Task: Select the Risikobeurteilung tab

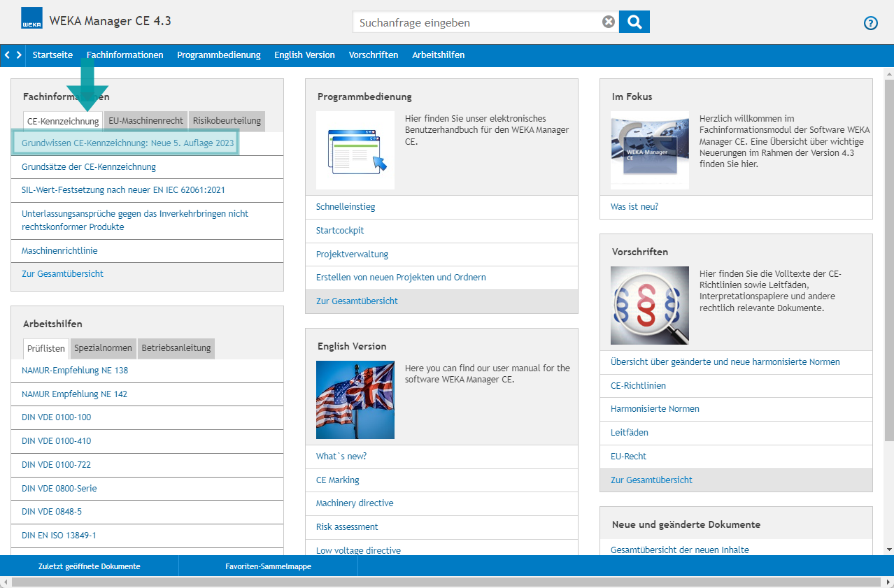Action: pos(227,121)
